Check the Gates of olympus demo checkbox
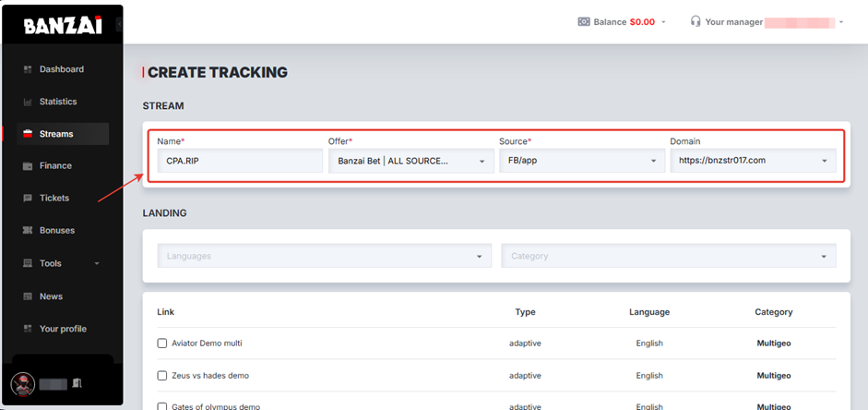 (x=162, y=406)
